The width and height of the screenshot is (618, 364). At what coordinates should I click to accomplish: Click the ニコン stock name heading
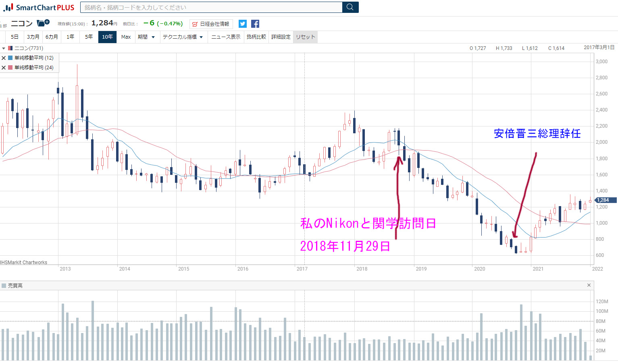pyautogui.click(x=22, y=23)
